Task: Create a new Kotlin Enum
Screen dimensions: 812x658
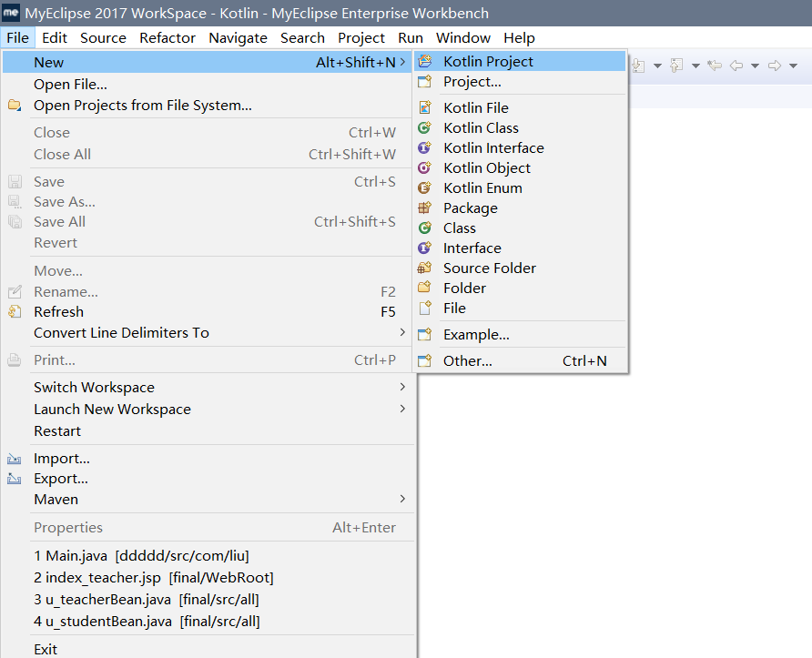Action: pos(520,187)
